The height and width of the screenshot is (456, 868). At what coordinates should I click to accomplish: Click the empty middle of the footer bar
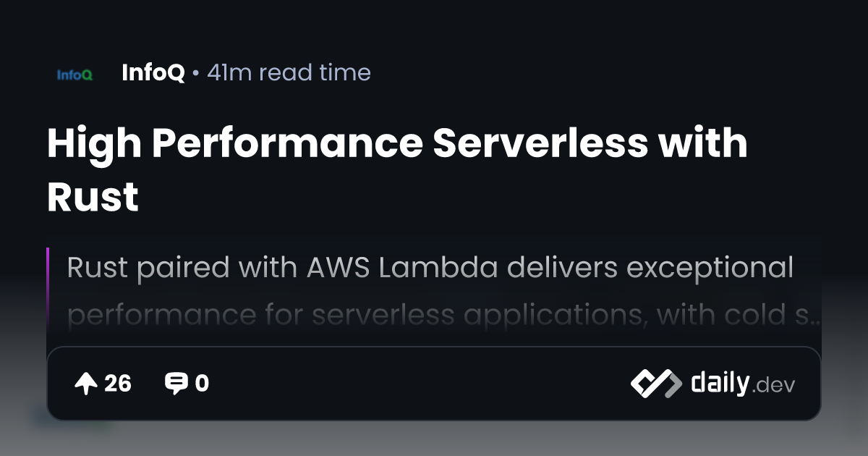pyautogui.click(x=420, y=384)
